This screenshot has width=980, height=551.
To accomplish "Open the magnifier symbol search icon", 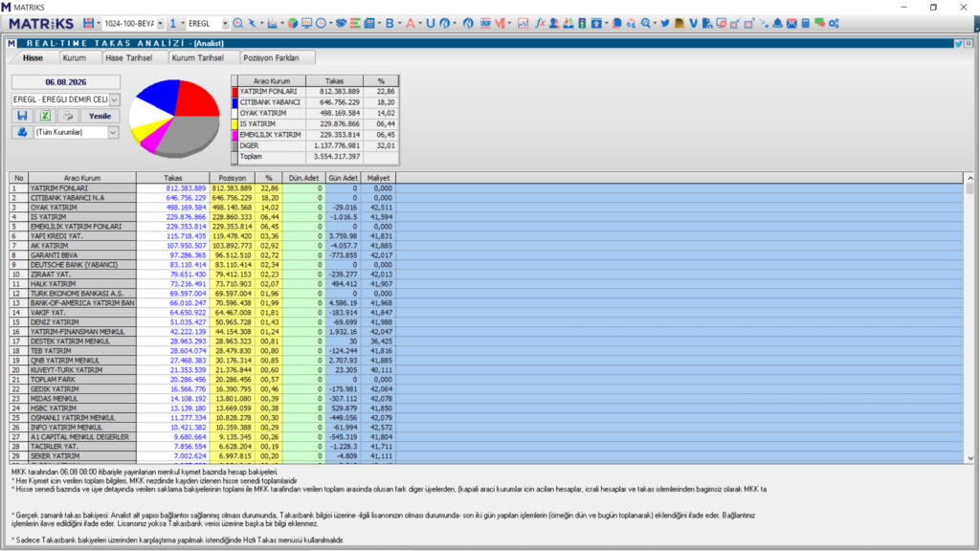I will (238, 23).
